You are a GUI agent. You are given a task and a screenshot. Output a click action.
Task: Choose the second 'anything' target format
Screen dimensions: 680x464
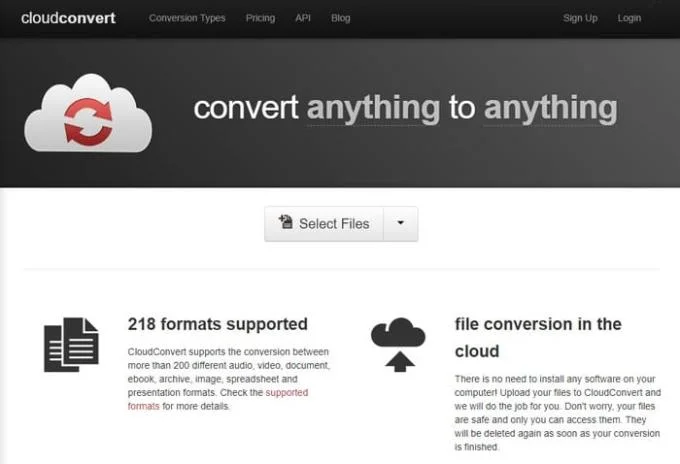click(550, 108)
